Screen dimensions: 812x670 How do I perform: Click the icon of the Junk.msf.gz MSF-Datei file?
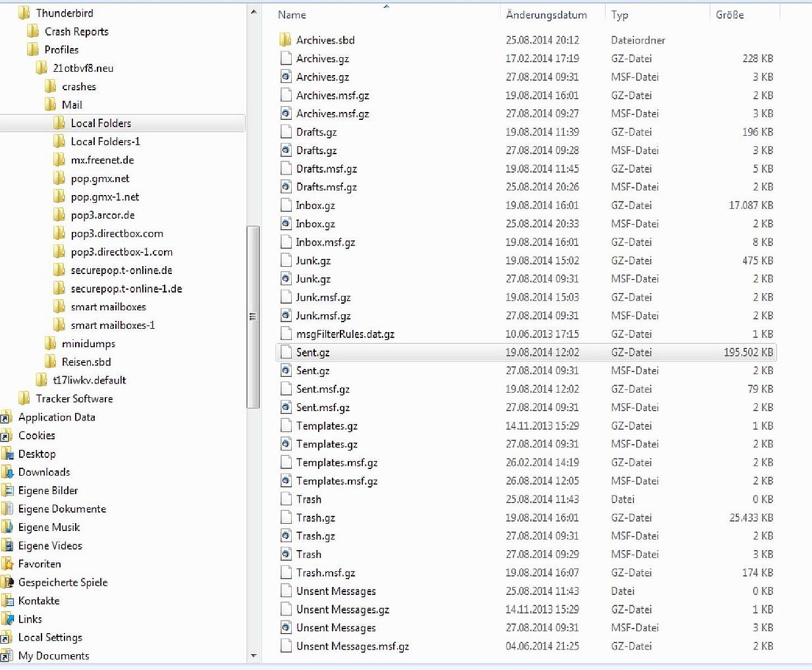pos(286,316)
